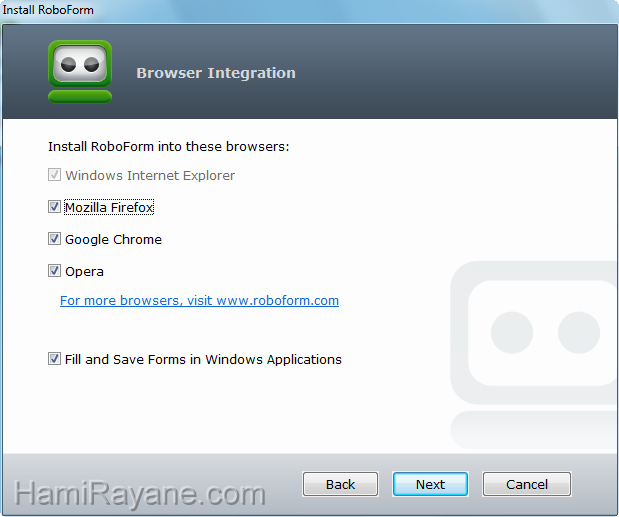The image size is (619, 517).
Task: Toggle Fill and Save Forms in Windows Applications
Action: click(54, 359)
